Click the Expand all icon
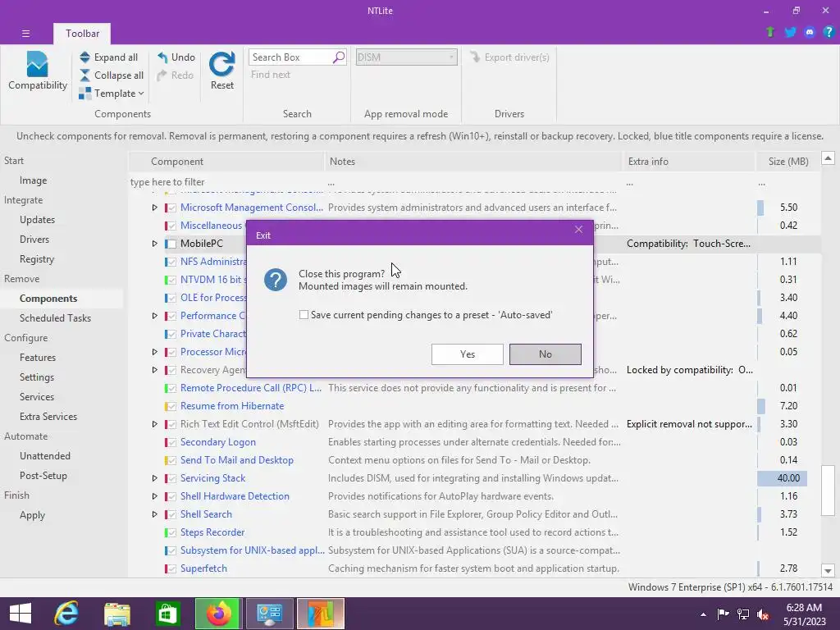 84,57
